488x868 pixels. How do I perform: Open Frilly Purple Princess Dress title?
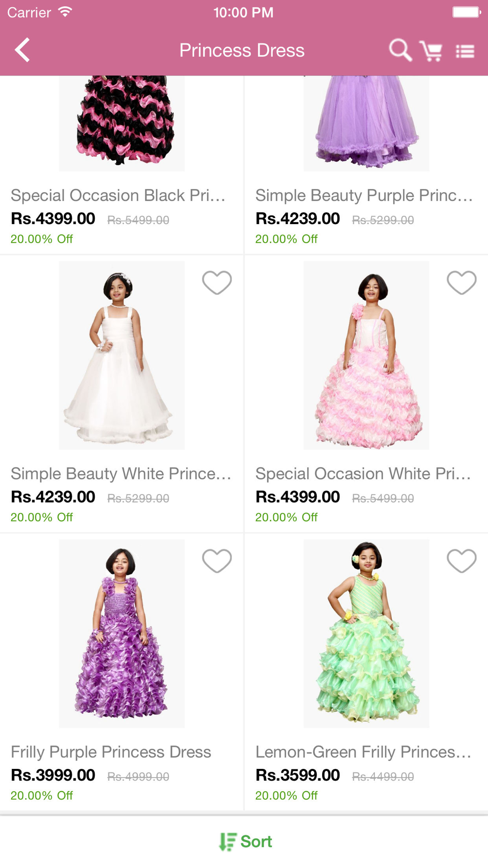[111, 752]
